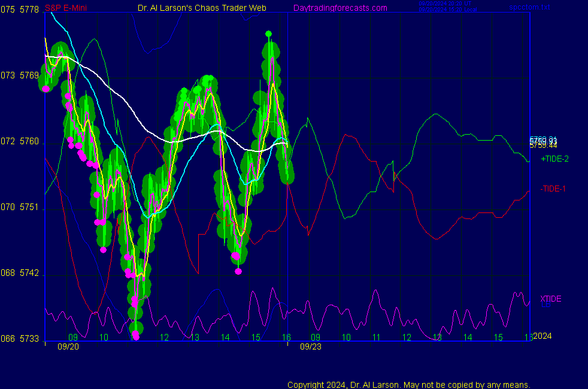Select the +TIDE-2 legend label
This screenshot has height=389, width=588.
tap(554, 159)
